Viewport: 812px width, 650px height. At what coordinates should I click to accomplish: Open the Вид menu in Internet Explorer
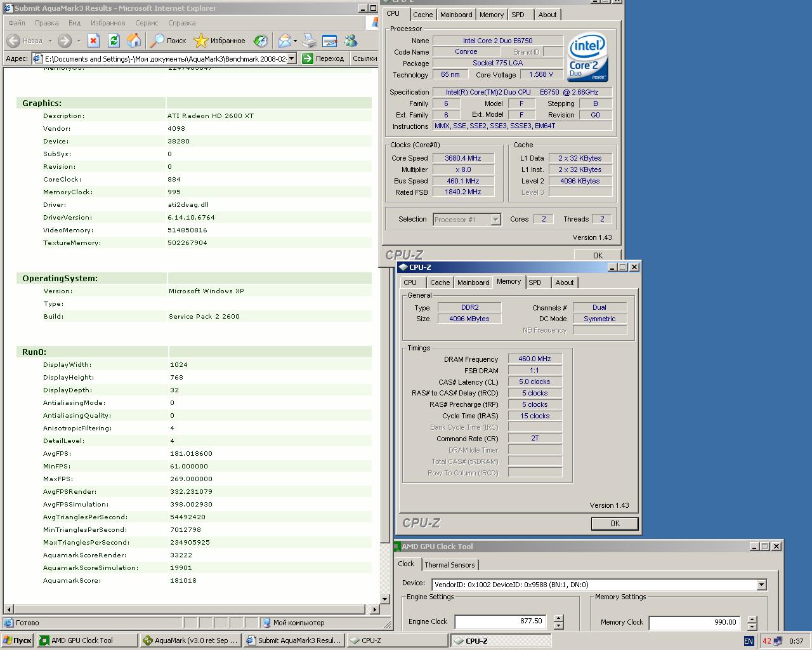pos(74,23)
